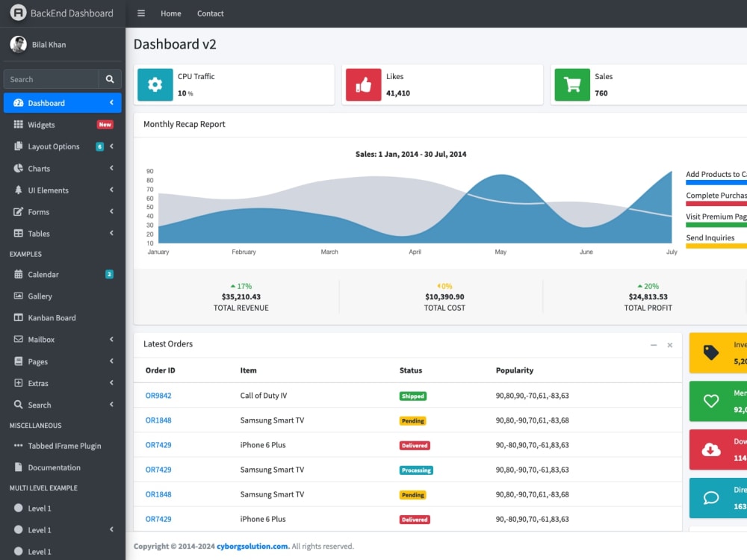747x560 pixels.
Task: Expand the sidebar Search menu chevron
Action: [x=111, y=404]
